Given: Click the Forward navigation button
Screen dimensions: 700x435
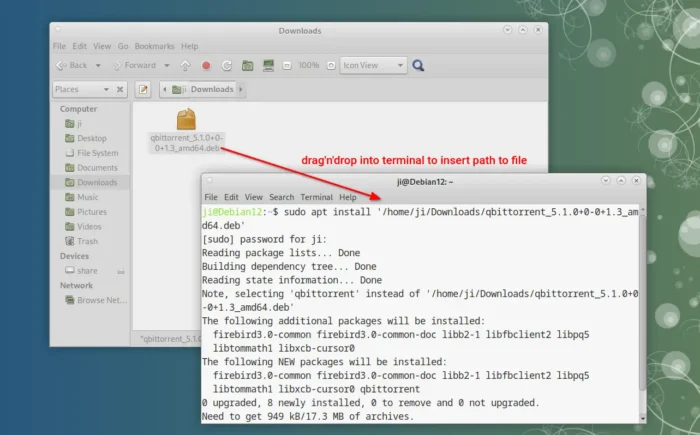Looking at the screenshot, I should 134,65.
